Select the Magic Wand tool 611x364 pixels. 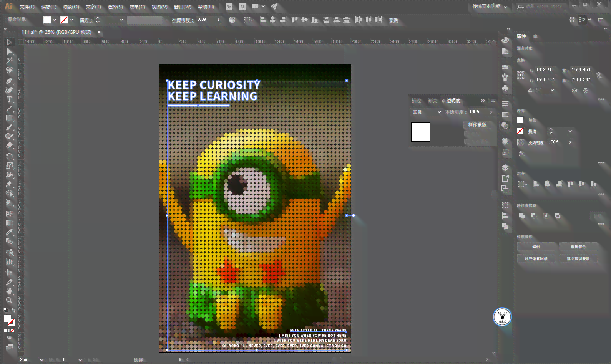(x=10, y=61)
